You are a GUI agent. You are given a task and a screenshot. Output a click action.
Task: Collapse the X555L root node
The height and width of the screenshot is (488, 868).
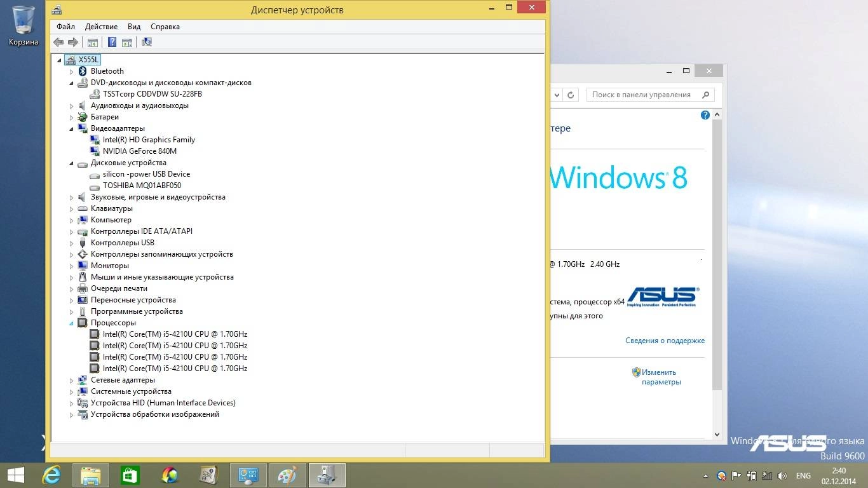pos(60,60)
